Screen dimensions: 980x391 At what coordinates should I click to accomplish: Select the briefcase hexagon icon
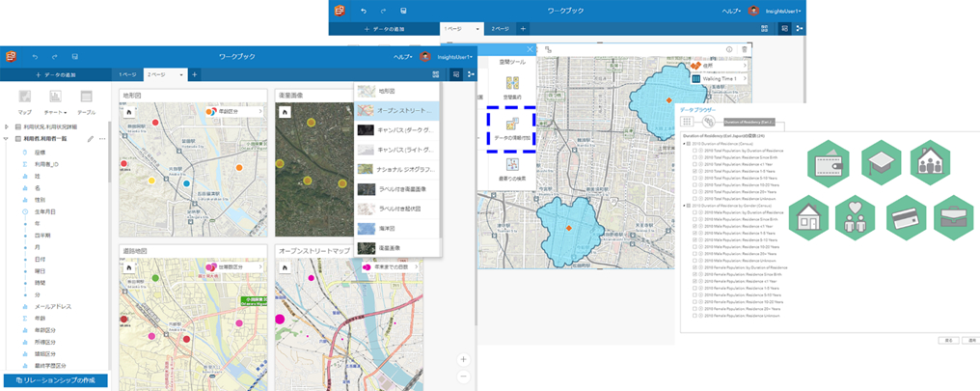[953, 216]
